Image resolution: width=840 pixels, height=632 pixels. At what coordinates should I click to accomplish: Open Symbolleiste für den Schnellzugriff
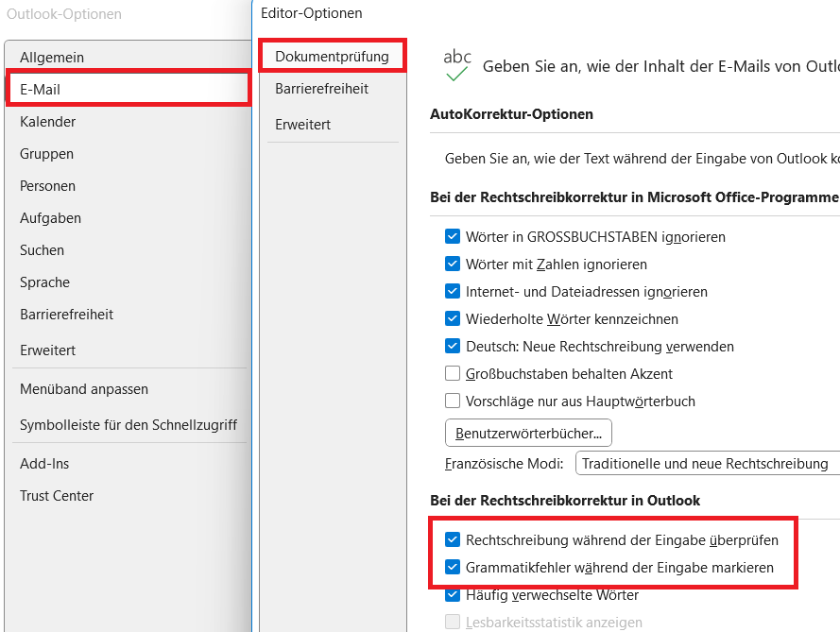click(x=129, y=425)
